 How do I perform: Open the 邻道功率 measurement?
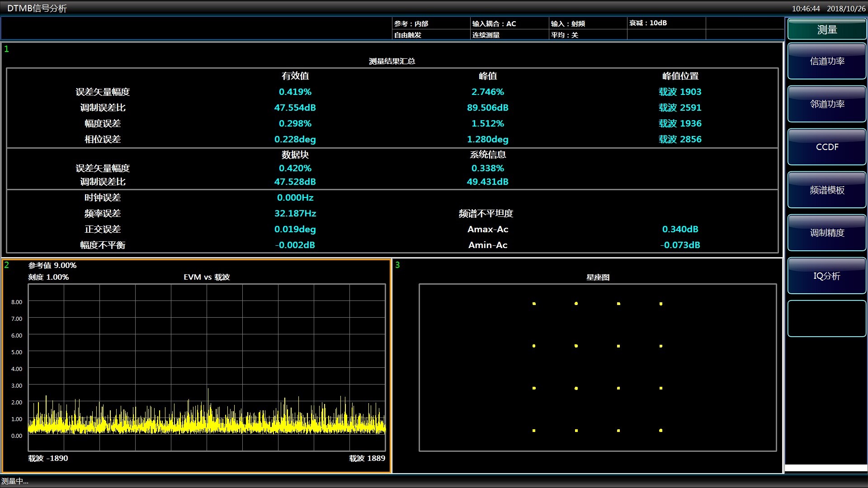(826, 104)
